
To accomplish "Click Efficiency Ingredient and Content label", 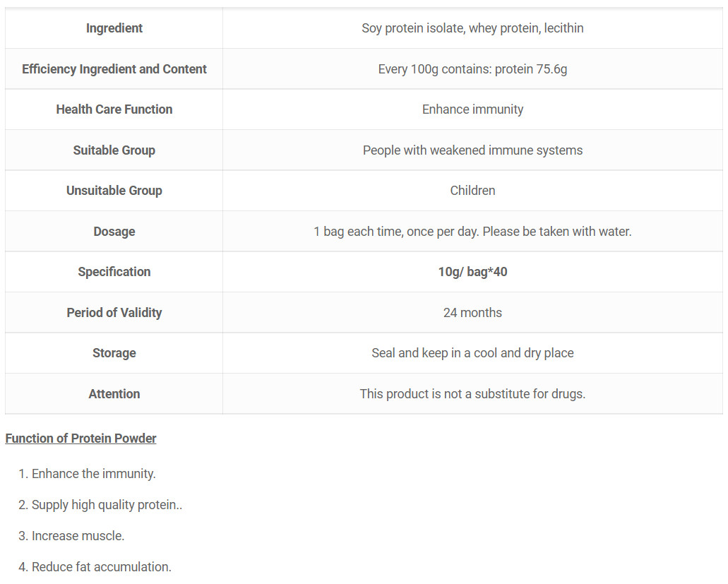I will [x=114, y=69].
